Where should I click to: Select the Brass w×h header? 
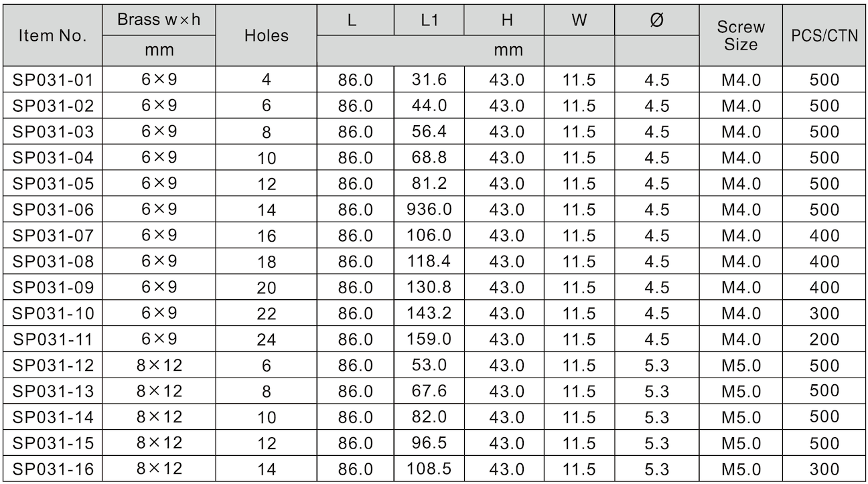coord(159,21)
